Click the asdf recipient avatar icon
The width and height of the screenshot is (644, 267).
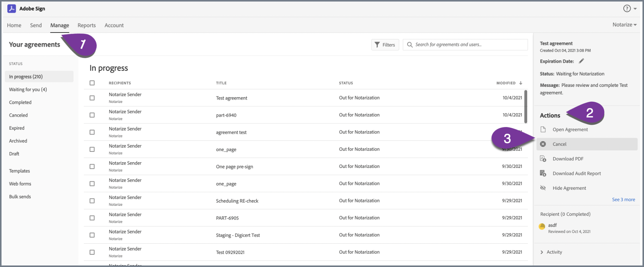coord(542,226)
